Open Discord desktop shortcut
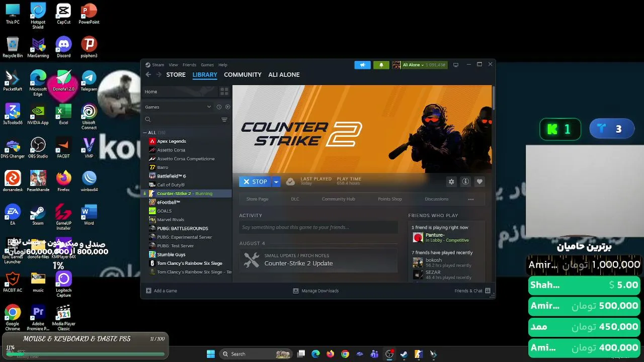The image size is (644, 362). click(63, 47)
